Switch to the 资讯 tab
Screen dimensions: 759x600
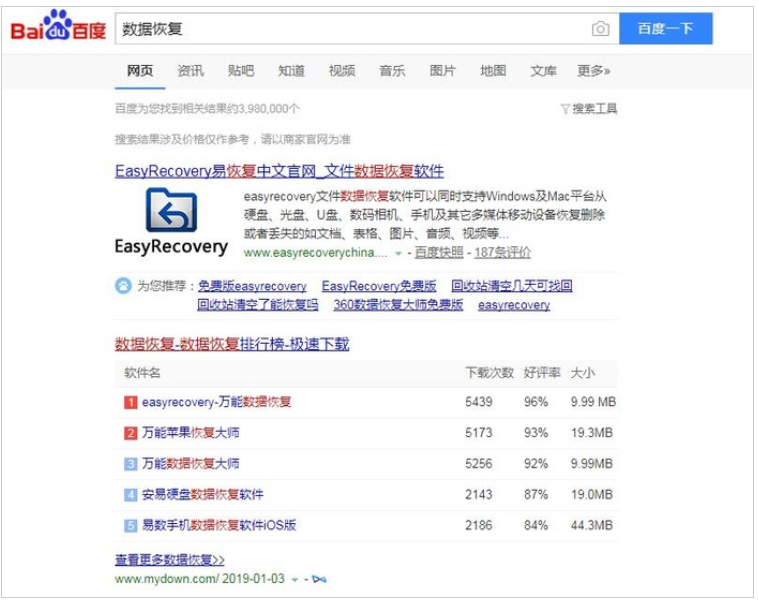click(190, 71)
